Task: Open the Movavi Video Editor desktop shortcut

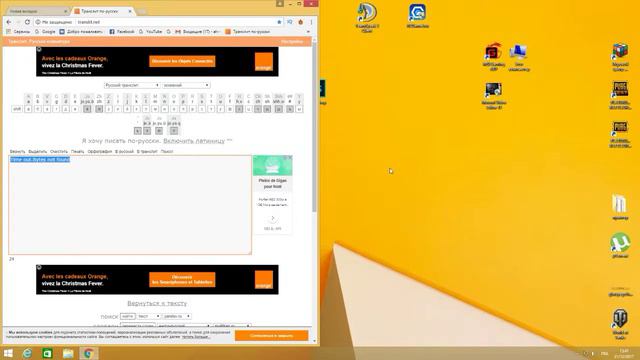Action: 493,96
